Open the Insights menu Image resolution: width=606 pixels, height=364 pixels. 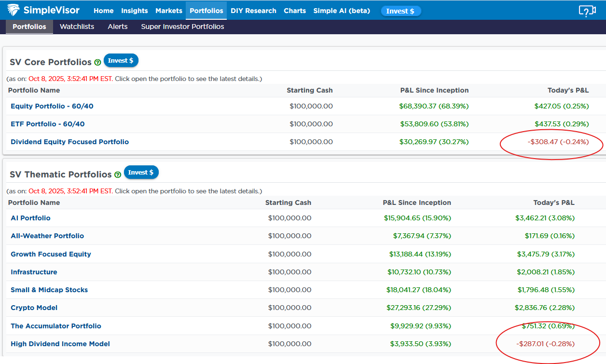tap(134, 11)
